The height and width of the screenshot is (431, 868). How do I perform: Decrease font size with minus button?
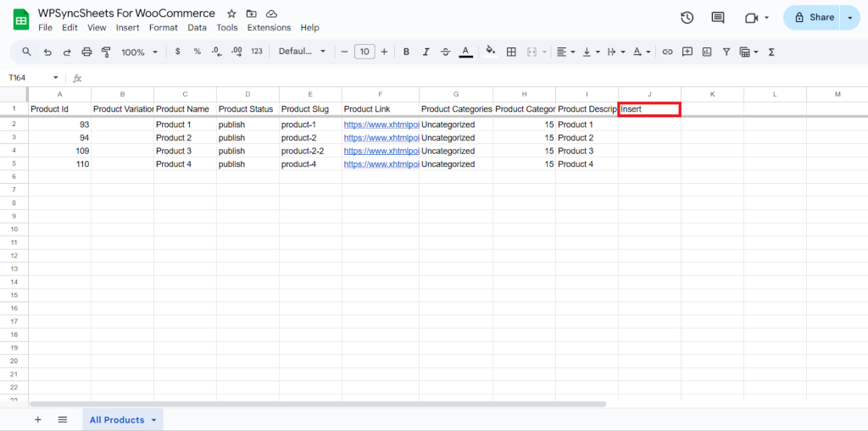tap(344, 52)
